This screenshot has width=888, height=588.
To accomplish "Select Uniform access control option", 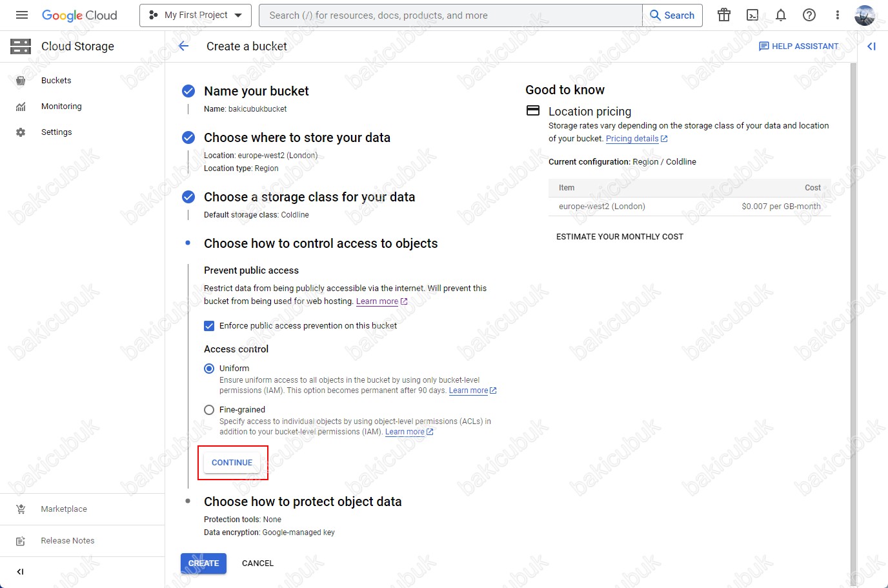I will pyautogui.click(x=209, y=369).
